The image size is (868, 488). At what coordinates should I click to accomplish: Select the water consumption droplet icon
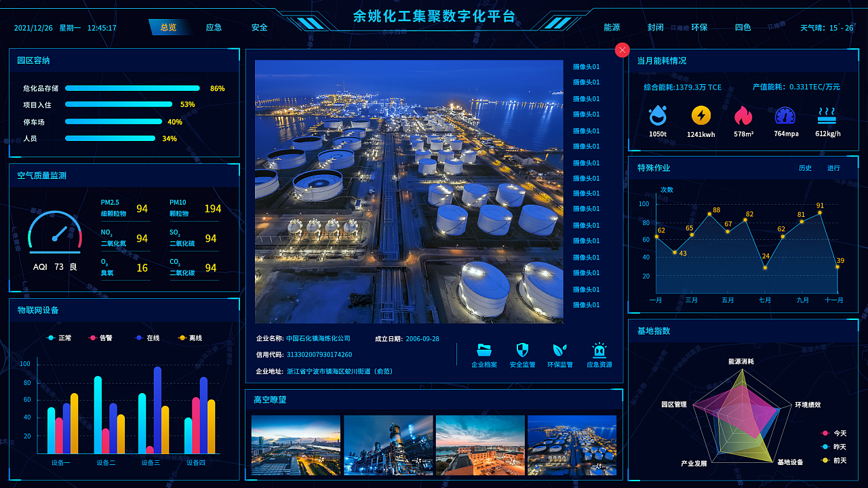tap(658, 116)
